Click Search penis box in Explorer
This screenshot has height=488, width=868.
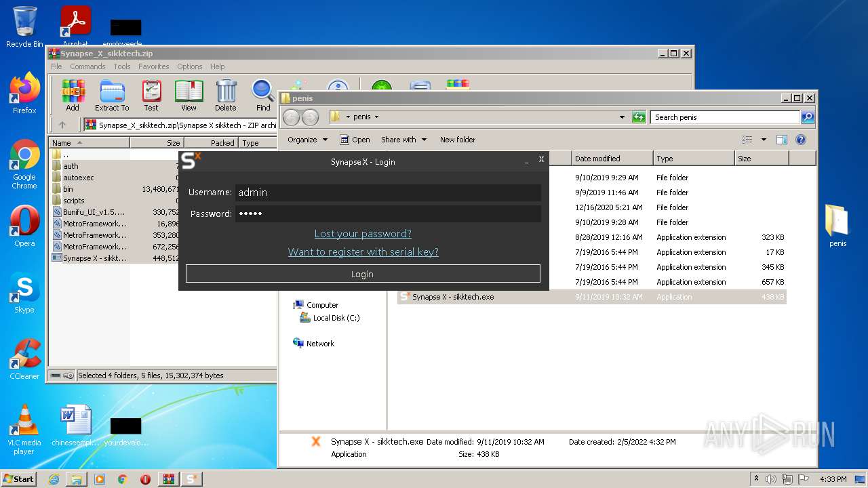click(724, 117)
